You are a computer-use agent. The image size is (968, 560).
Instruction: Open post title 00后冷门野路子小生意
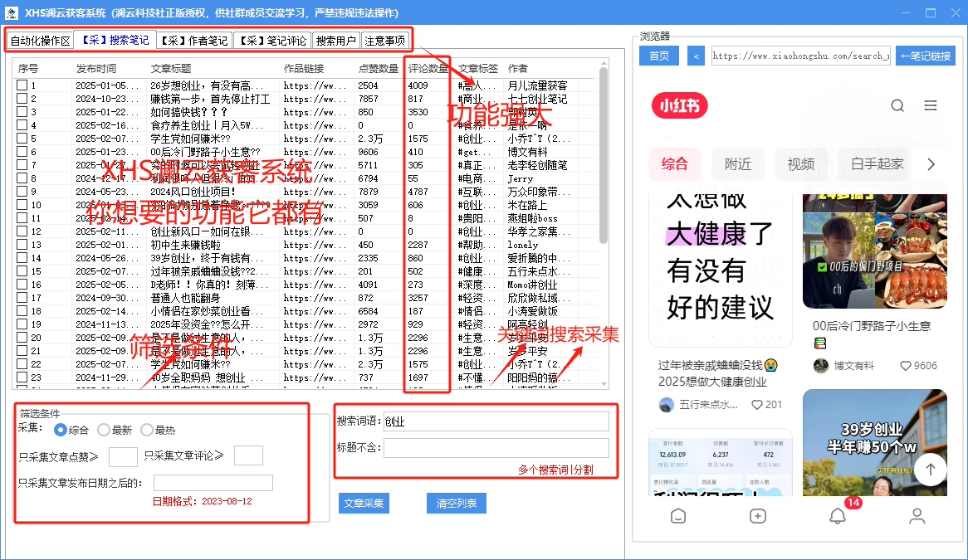coord(871,326)
